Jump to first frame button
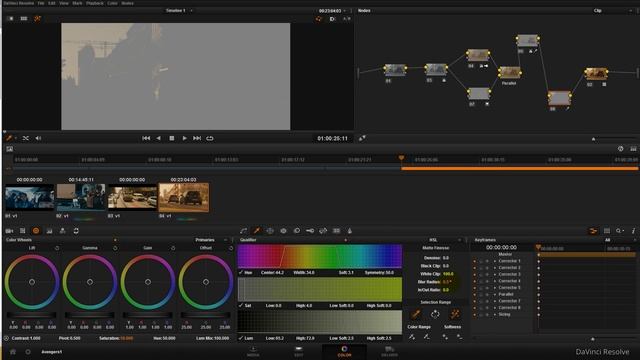Screen dimensions: 640x360 coord(146,138)
